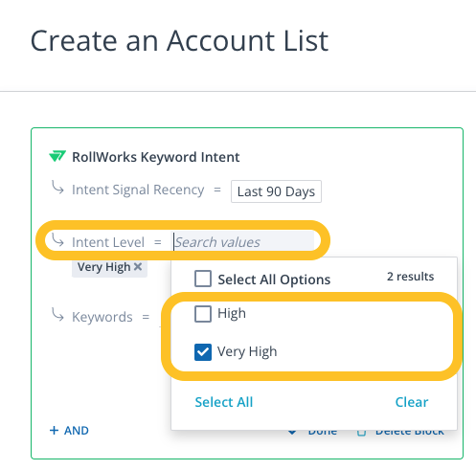The width and height of the screenshot is (476, 470).
Task: Check the High intent level checkbox
Action: (203, 314)
